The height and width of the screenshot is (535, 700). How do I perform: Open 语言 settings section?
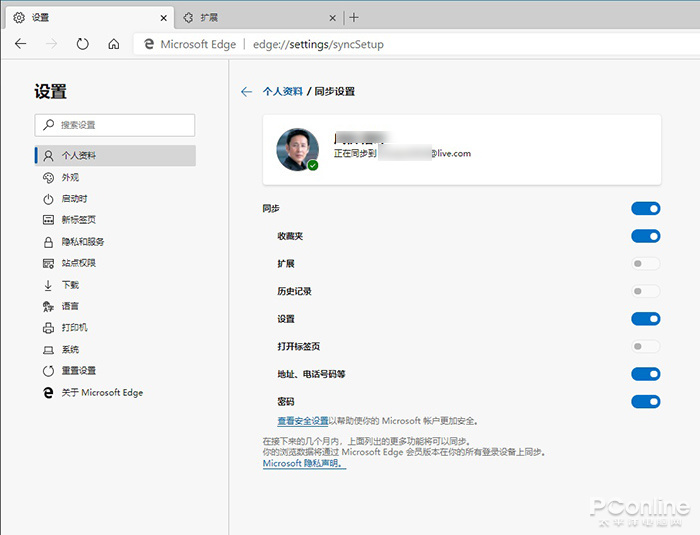click(115, 306)
